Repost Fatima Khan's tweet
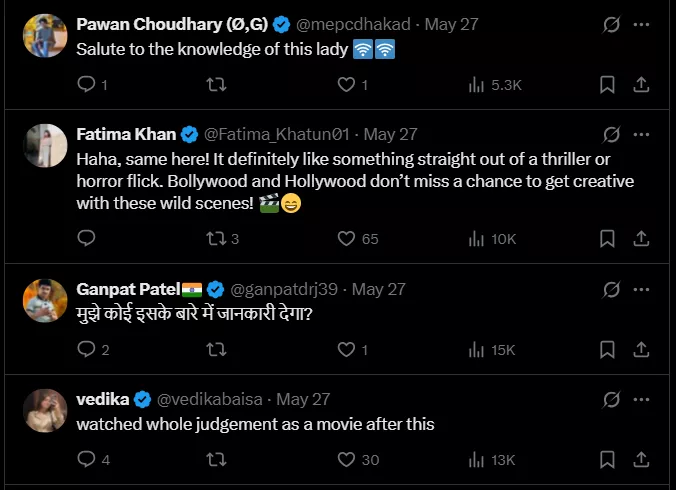This screenshot has width=676, height=490. 214,239
